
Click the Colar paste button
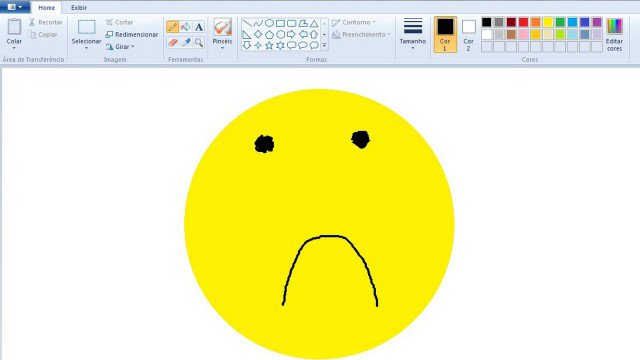click(14, 31)
